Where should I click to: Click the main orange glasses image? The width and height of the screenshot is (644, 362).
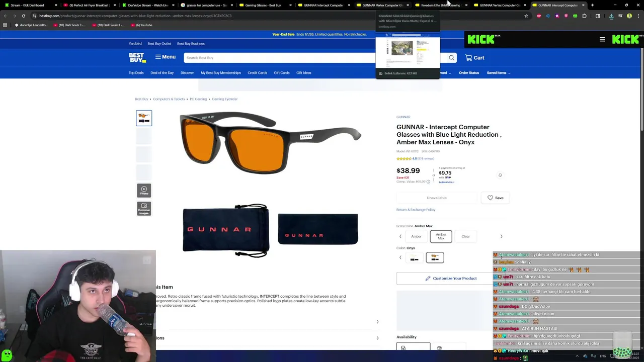tap(270, 143)
